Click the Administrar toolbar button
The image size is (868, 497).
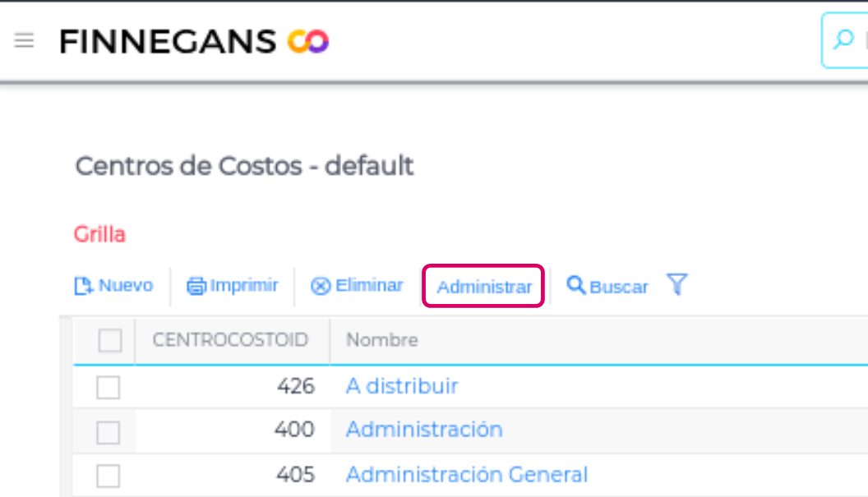tap(483, 287)
